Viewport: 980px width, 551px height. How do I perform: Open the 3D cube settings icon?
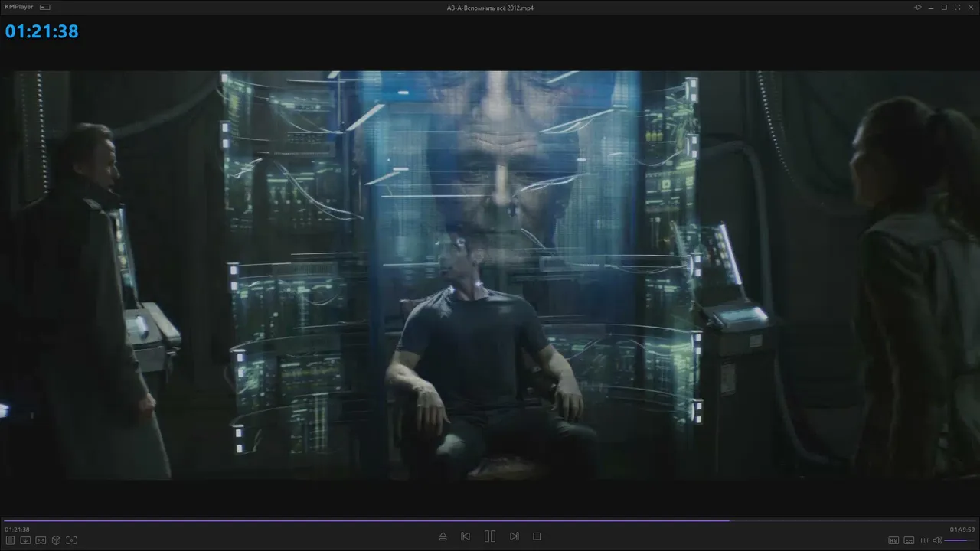click(56, 540)
